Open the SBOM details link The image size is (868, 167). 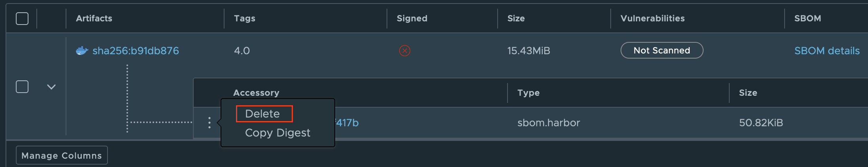click(x=827, y=51)
